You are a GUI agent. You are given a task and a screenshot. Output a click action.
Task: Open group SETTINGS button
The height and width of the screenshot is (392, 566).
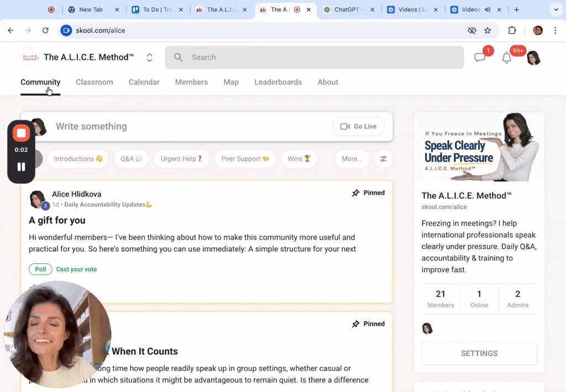[479, 353]
